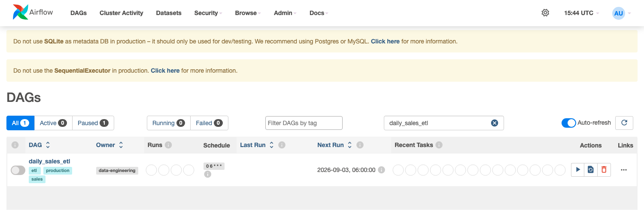
Task: Click SequentialExecutor warning Click here link
Action: tap(165, 70)
